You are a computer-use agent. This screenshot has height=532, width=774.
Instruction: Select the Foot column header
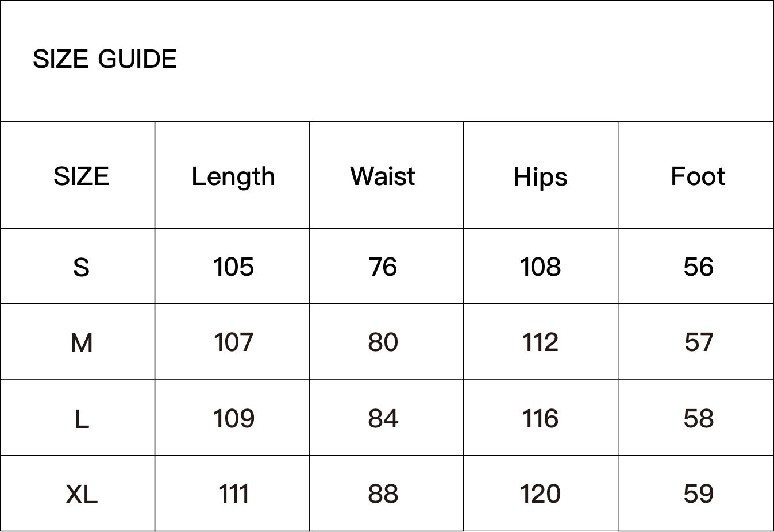(698, 176)
